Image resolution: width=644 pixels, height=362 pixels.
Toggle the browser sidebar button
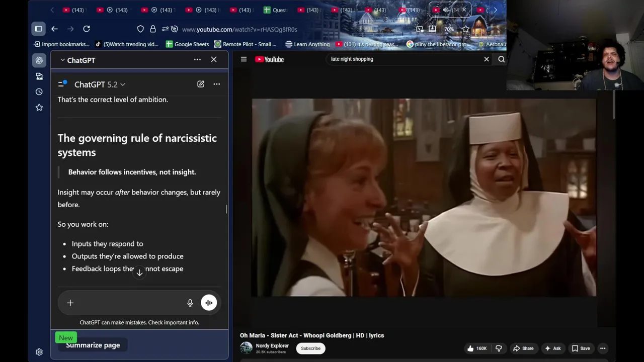[x=38, y=29]
